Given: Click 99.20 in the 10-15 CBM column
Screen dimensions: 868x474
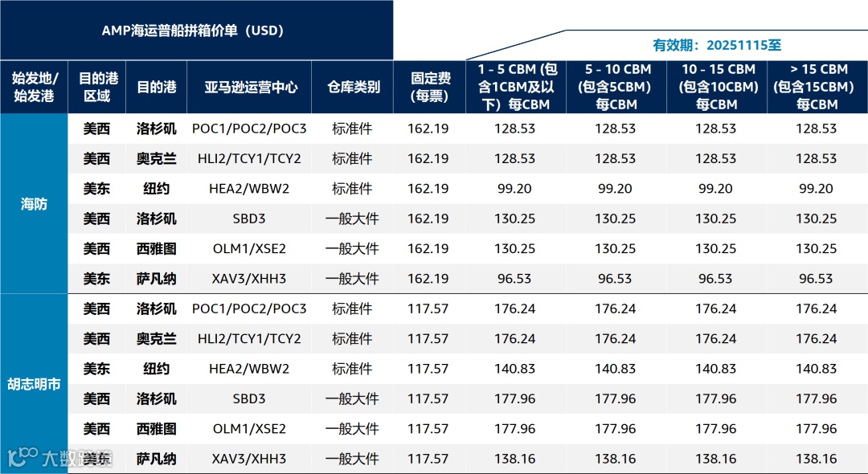Looking at the screenshot, I should pyautogui.click(x=716, y=189).
